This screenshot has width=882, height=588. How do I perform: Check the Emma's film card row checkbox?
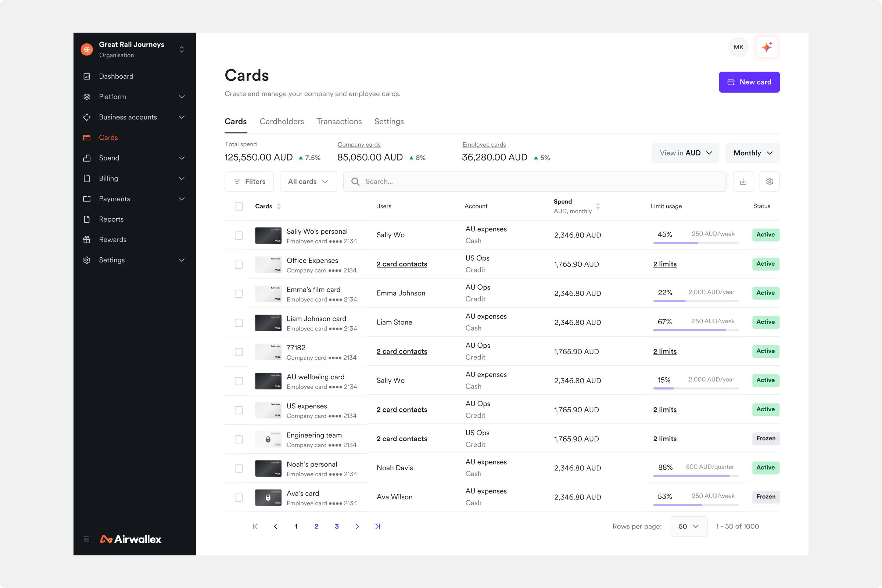click(239, 294)
